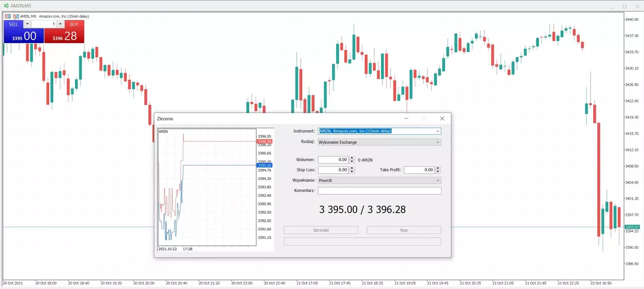Click the 3396.28 ask label on tick chart
Screen dimensions: 644x289
(x=264, y=142)
